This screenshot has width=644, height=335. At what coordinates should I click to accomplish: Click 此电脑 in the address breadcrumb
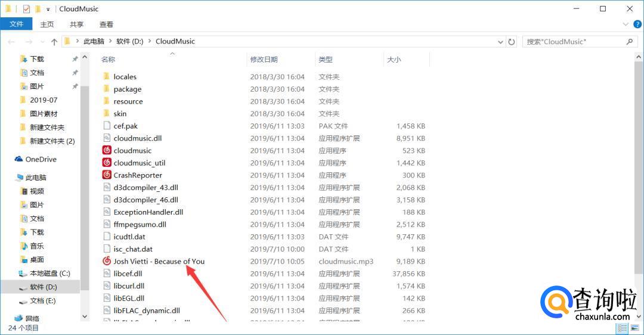pos(94,42)
